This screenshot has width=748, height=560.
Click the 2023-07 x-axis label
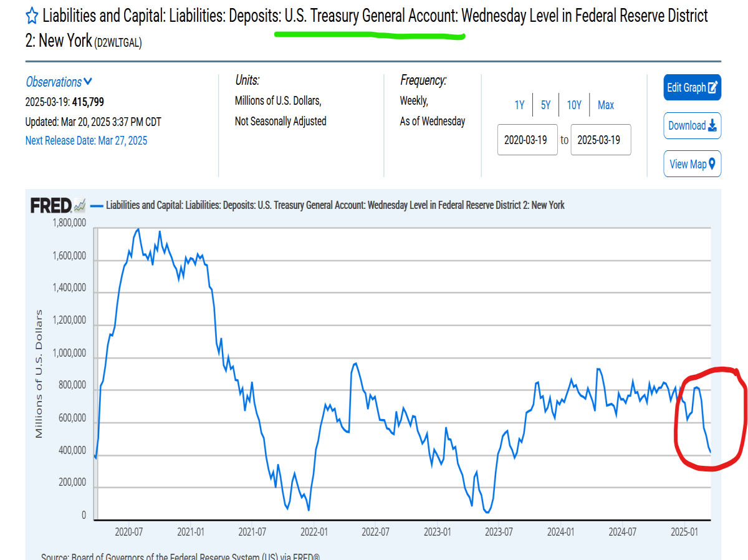click(499, 532)
